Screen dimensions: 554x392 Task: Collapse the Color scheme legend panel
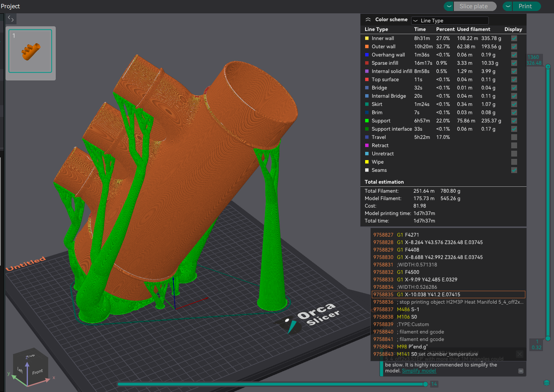368,20
